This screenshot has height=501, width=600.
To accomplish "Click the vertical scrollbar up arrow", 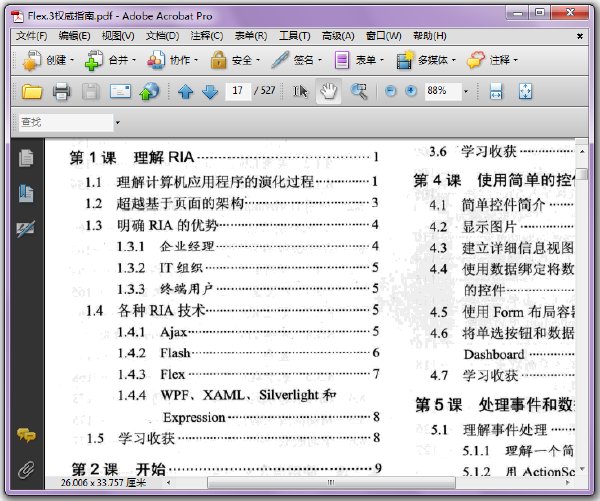I will tap(582, 152).
